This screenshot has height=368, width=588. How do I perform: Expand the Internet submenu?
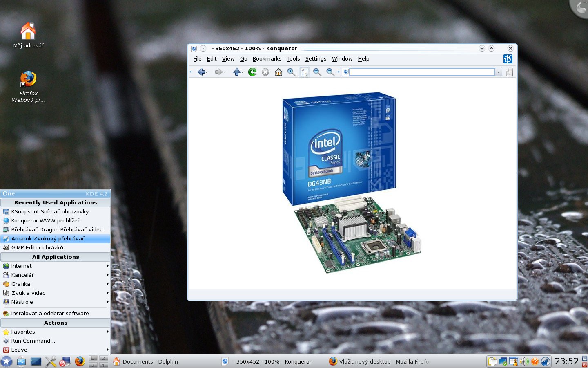[56, 266]
